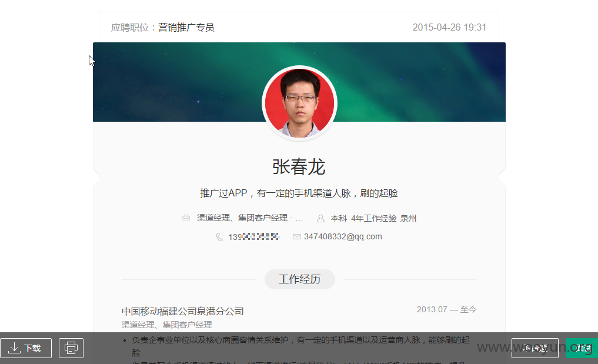The image size is (598, 364).
Task: Click the timestamp 2015-04-26 19:31
Action: coord(449,28)
